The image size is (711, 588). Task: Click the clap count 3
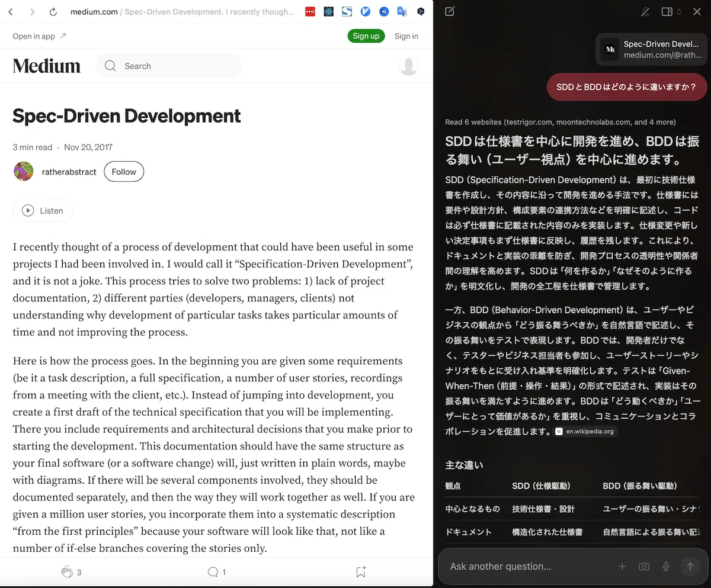coord(79,572)
